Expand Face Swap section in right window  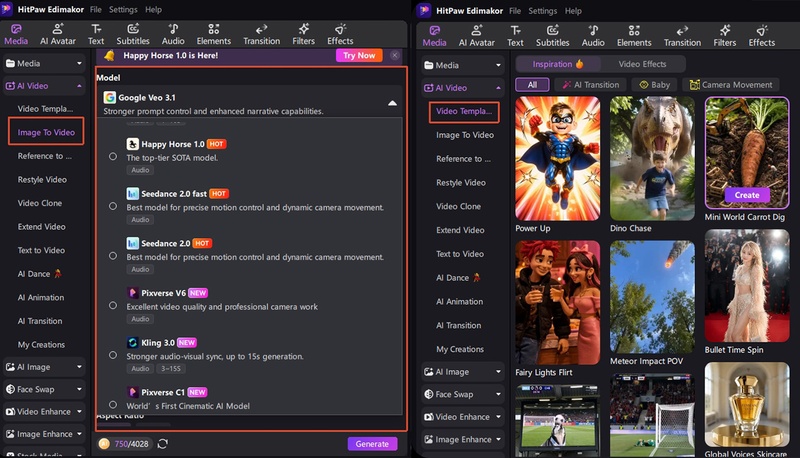498,394
